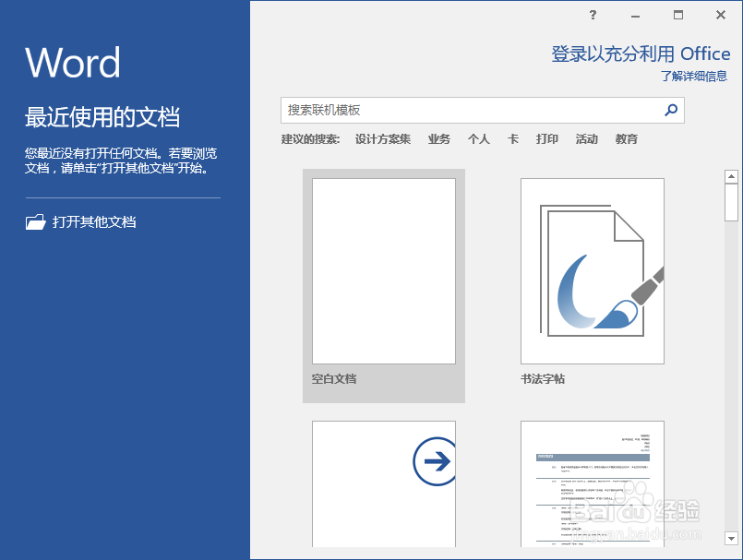Open the resume-style template thumbnail
This screenshot has height=560, width=743.
click(593, 483)
